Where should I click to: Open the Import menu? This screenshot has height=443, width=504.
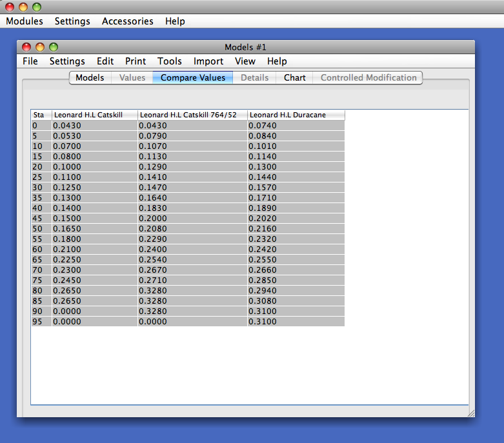pyautogui.click(x=208, y=61)
